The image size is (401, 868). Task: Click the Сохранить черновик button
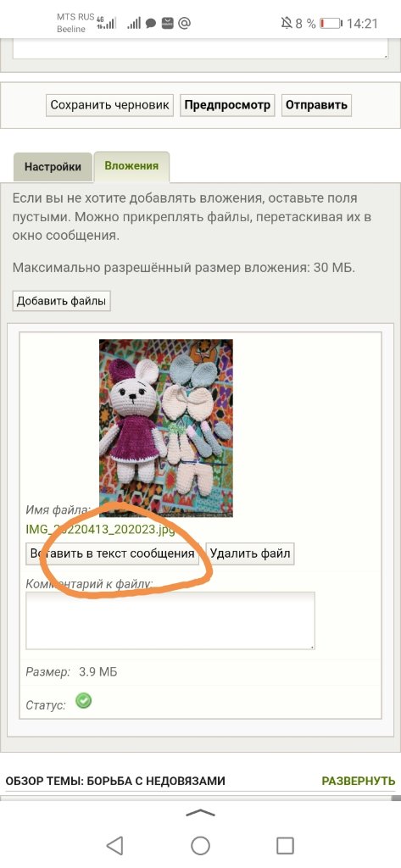(x=109, y=104)
